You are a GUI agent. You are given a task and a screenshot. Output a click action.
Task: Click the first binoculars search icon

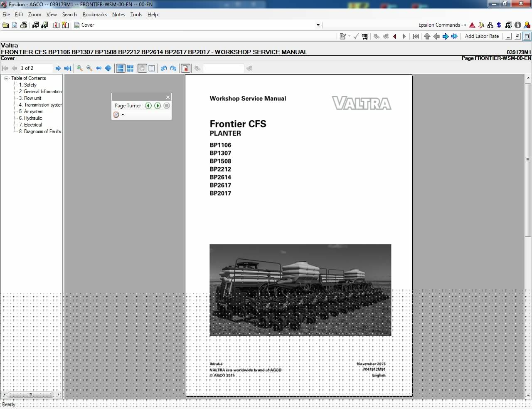pos(35,25)
